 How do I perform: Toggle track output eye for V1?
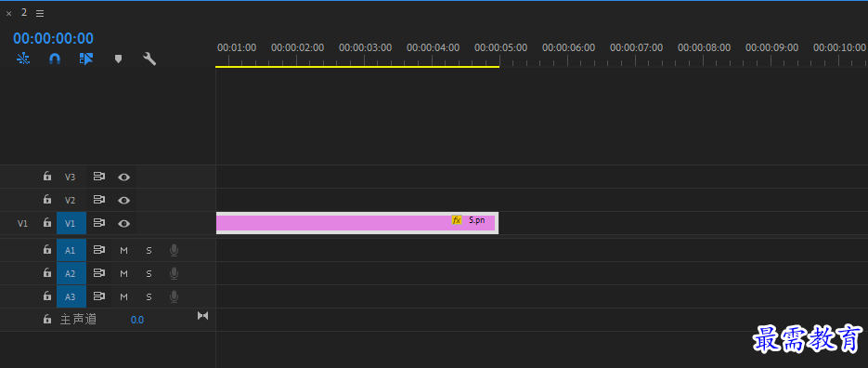click(x=124, y=223)
